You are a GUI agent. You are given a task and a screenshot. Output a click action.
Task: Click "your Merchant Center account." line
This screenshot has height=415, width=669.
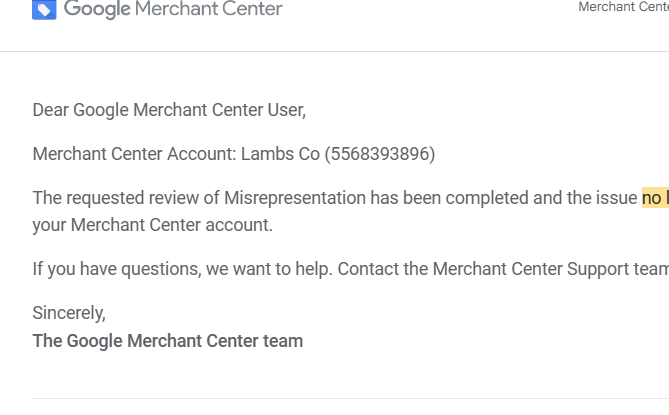pyautogui.click(x=152, y=225)
